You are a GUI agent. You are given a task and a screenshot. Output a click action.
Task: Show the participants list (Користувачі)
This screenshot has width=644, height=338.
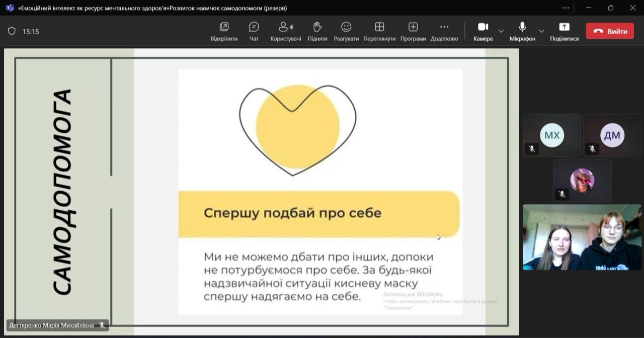pos(285,31)
